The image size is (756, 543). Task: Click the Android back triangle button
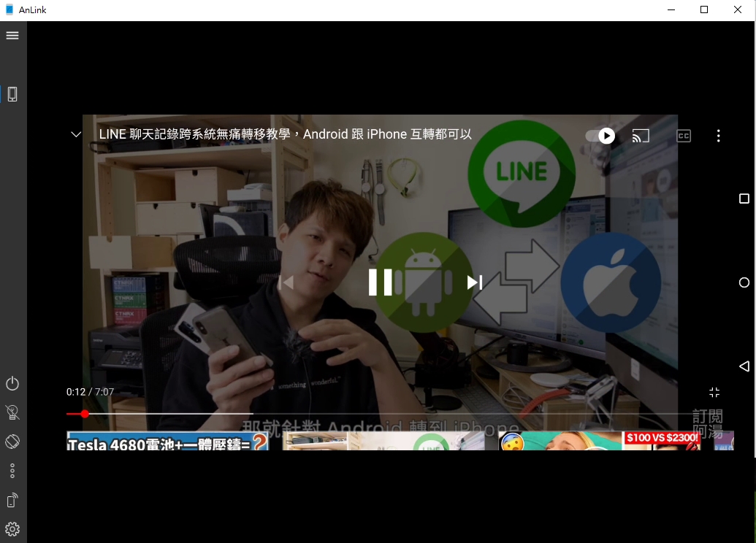[744, 366]
